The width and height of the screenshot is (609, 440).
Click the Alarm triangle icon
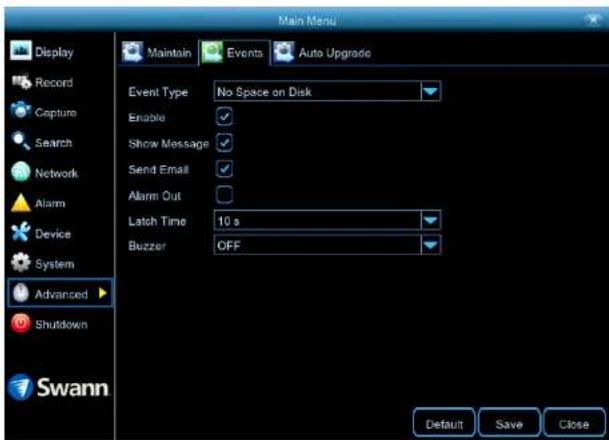click(21, 203)
